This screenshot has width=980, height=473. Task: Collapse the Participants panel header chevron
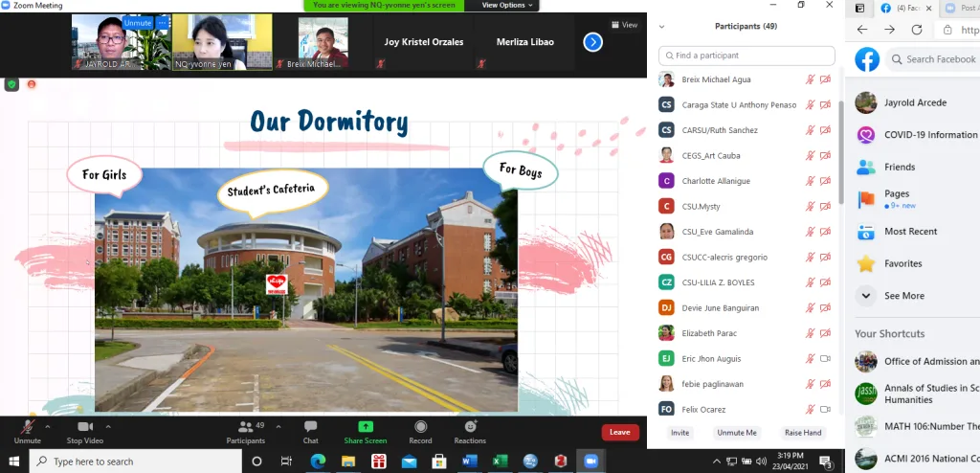coord(662,27)
